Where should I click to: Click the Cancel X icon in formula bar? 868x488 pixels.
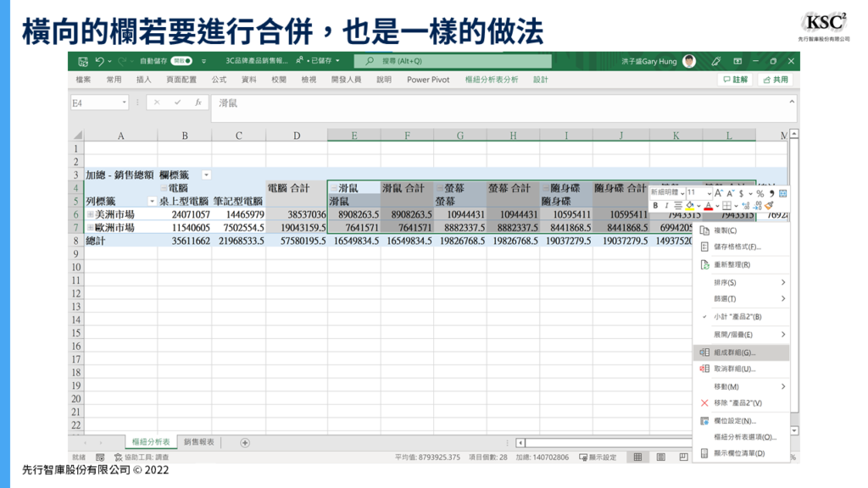pyautogui.click(x=157, y=103)
